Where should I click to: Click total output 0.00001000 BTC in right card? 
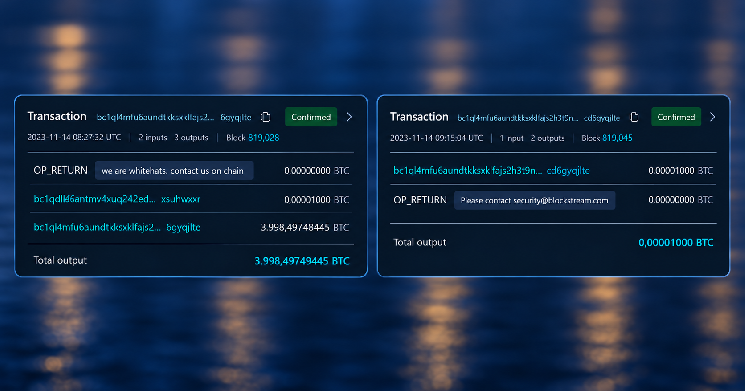(676, 243)
